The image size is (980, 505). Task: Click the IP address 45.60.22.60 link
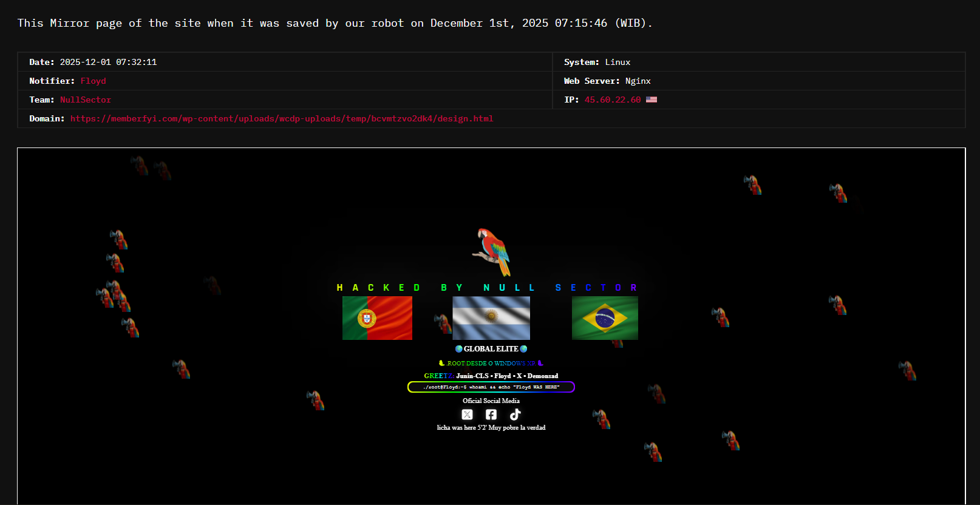[x=612, y=100]
